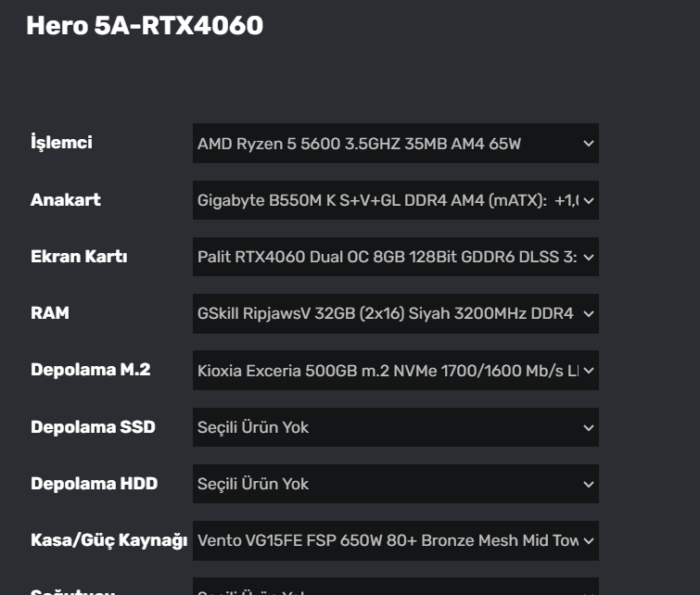Screen dimensions: 700x595
Task: Open the Depolama HDD dropdown
Action: pos(396,484)
